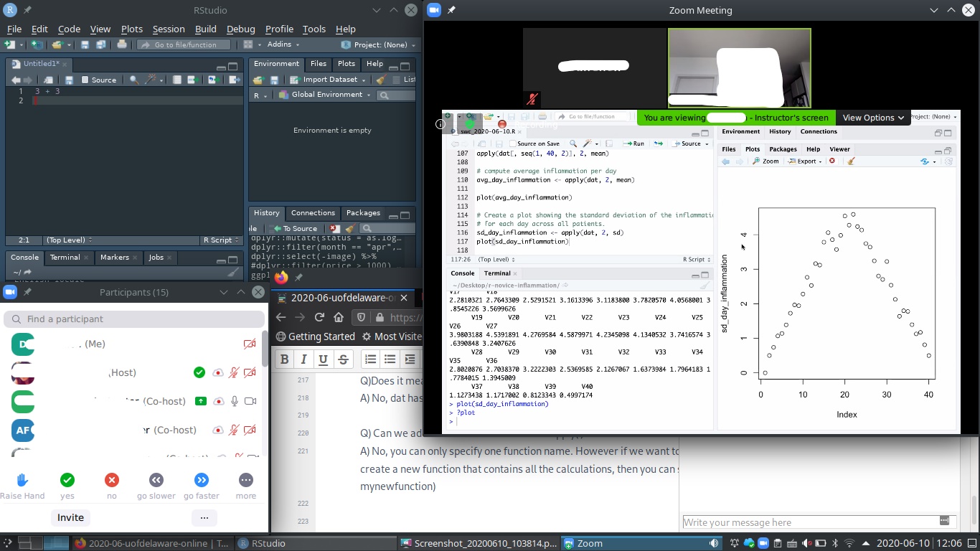980x551 pixels.
Task: Open the Export dropdown in the Plots pane
Action: pyautogui.click(x=805, y=161)
